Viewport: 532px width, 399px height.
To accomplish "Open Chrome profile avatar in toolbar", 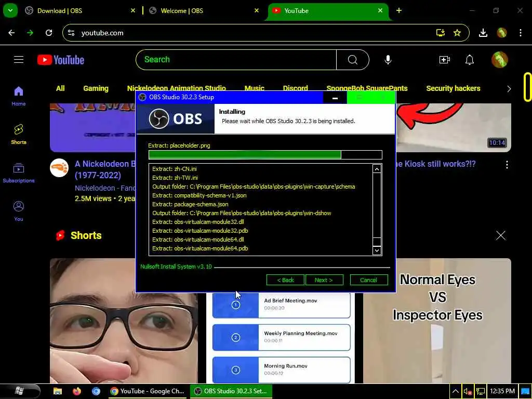I will tap(502, 33).
